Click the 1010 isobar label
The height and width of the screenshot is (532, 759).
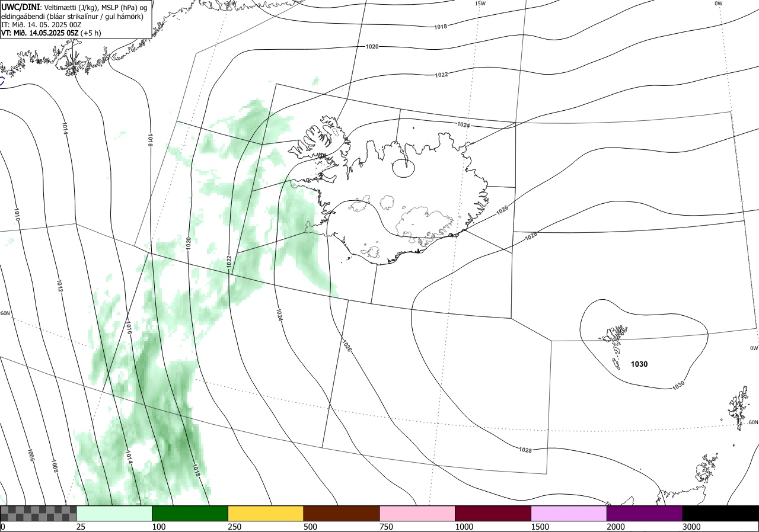(x=17, y=215)
